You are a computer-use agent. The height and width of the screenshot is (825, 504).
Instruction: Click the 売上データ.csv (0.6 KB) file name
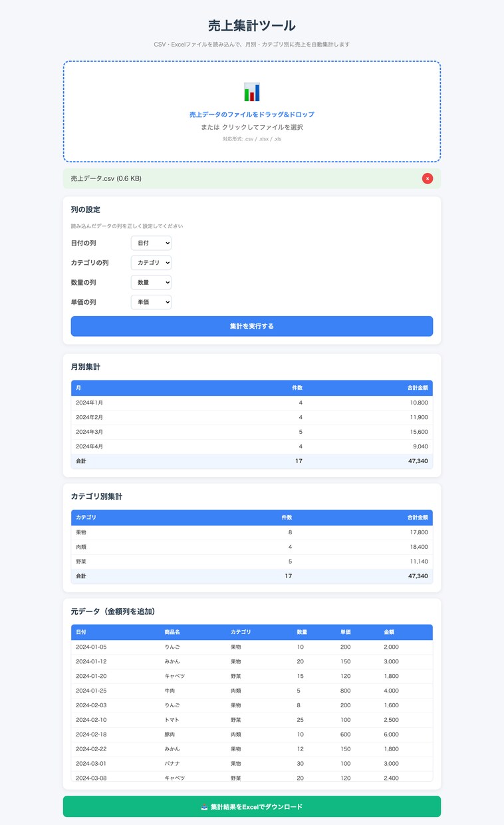pos(106,178)
